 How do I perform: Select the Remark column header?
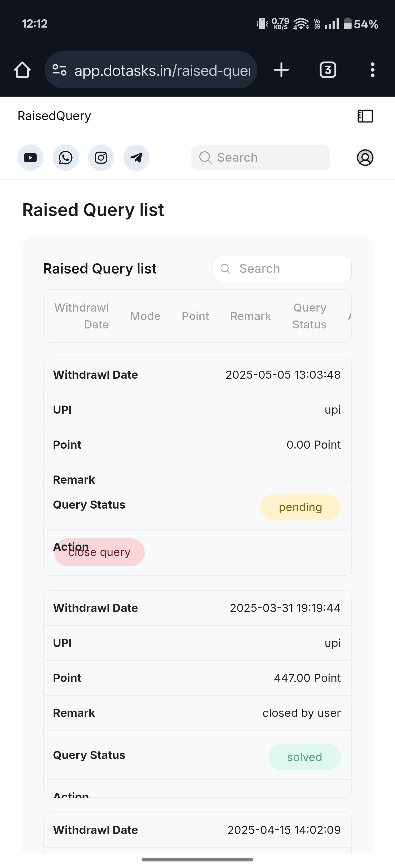[251, 316]
